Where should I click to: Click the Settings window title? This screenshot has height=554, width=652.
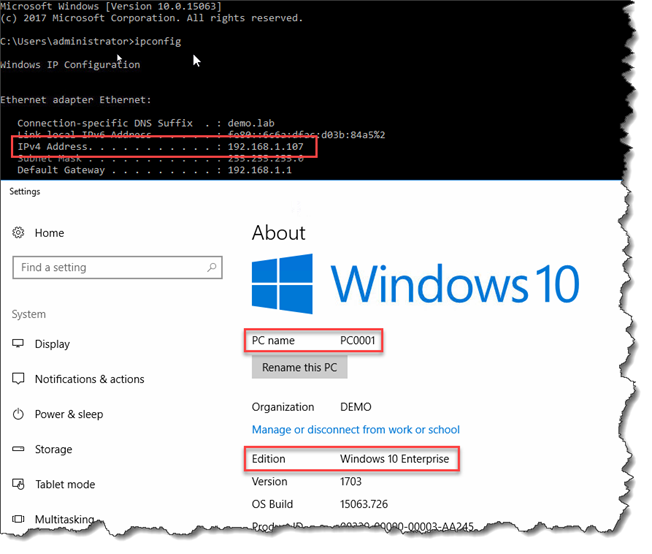point(25,191)
